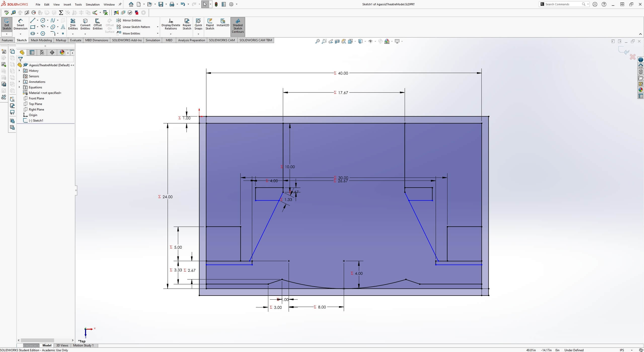The width and height of the screenshot is (644, 352).
Task: Click Zoom to Fit in view toolbar
Action: (318, 41)
